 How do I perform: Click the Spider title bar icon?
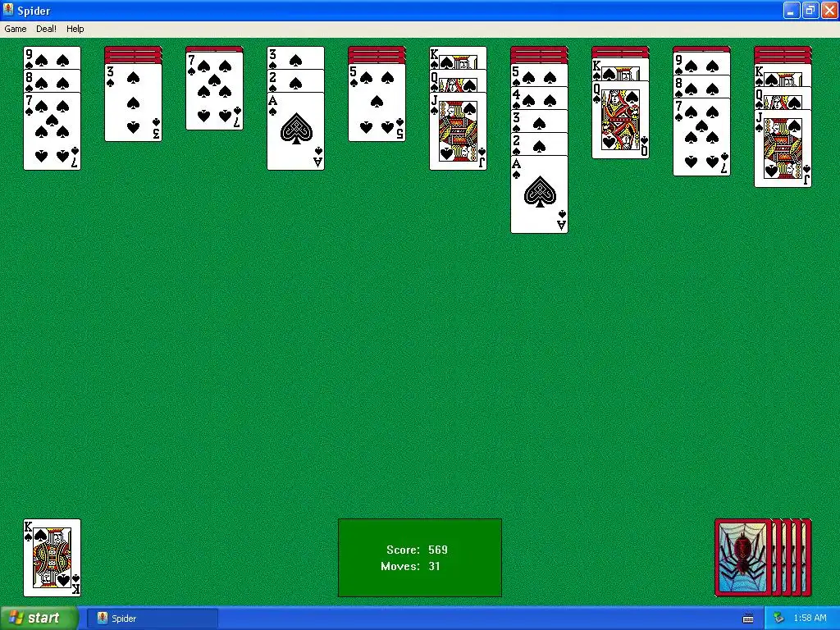tap(8, 10)
